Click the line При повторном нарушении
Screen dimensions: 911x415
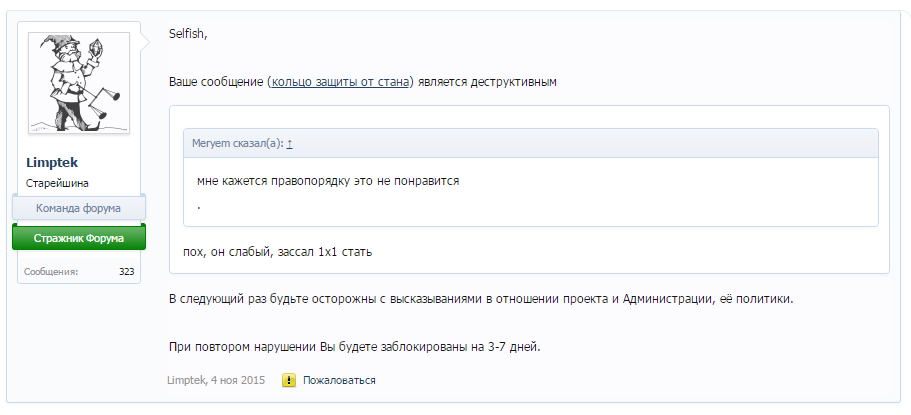(354, 347)
